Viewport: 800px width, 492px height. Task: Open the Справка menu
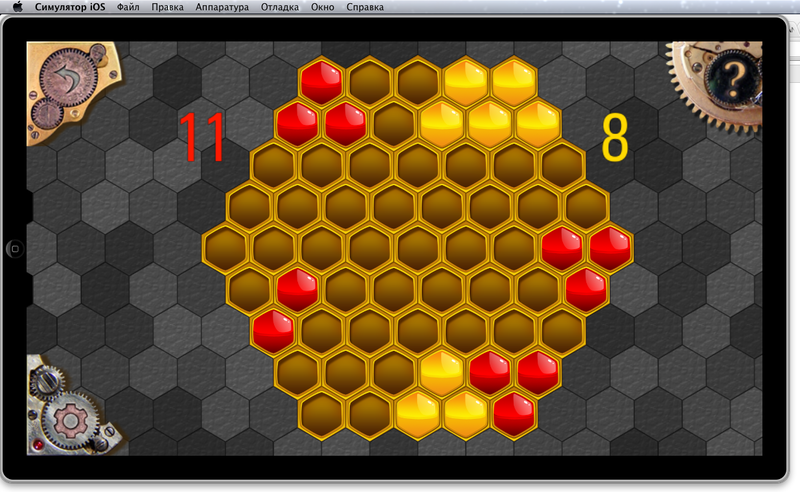(365, 7)
